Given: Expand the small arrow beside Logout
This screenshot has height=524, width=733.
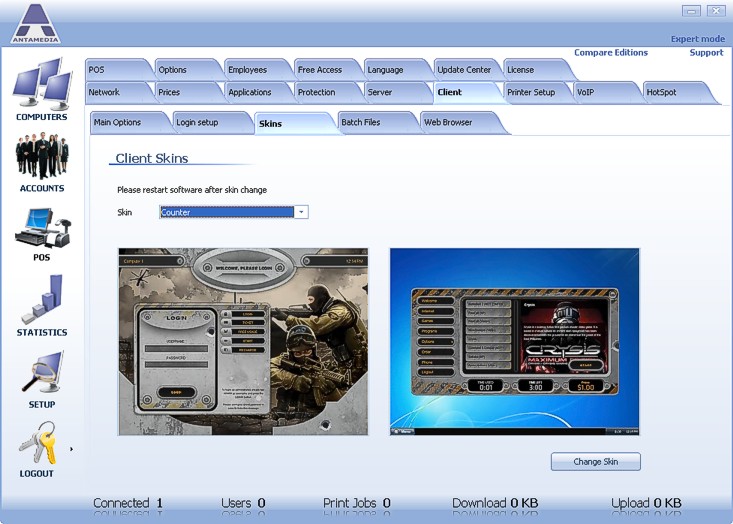Looking at the screenshot, I should click(x=71, y=449).
